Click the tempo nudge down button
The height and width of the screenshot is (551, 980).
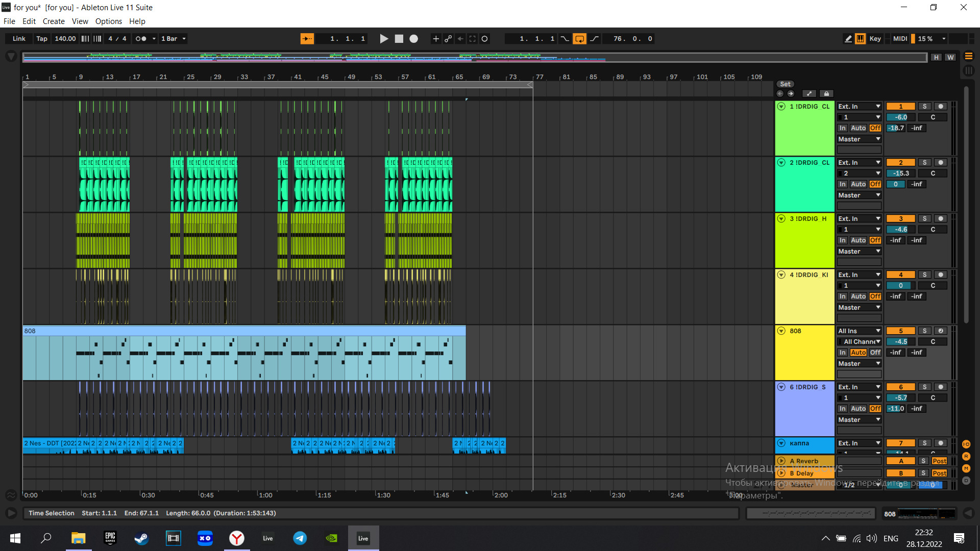point(85,39)
